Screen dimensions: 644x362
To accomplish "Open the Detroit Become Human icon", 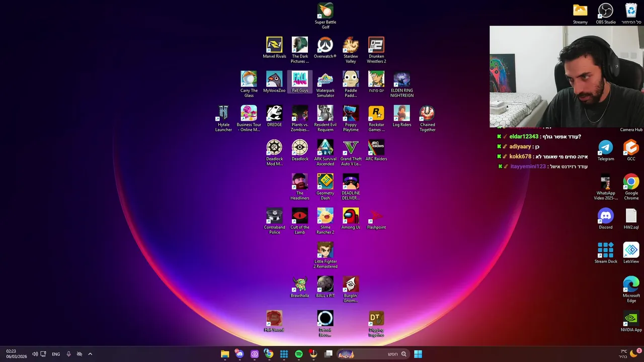I will pyautogui.click(x=326, y=323).
